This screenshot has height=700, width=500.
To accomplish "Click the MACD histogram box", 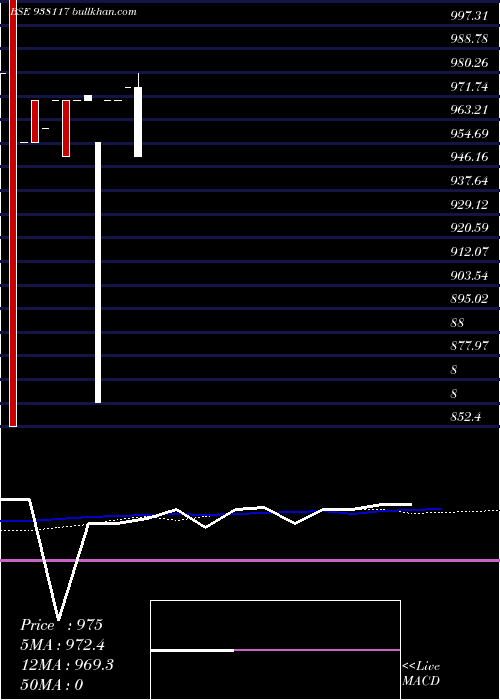I will [275, 650].
